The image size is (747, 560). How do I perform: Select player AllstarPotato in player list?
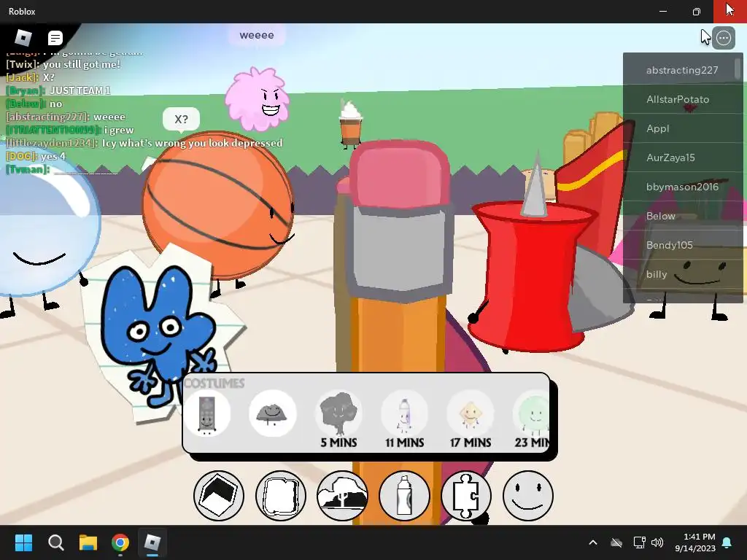pos(682,99)
